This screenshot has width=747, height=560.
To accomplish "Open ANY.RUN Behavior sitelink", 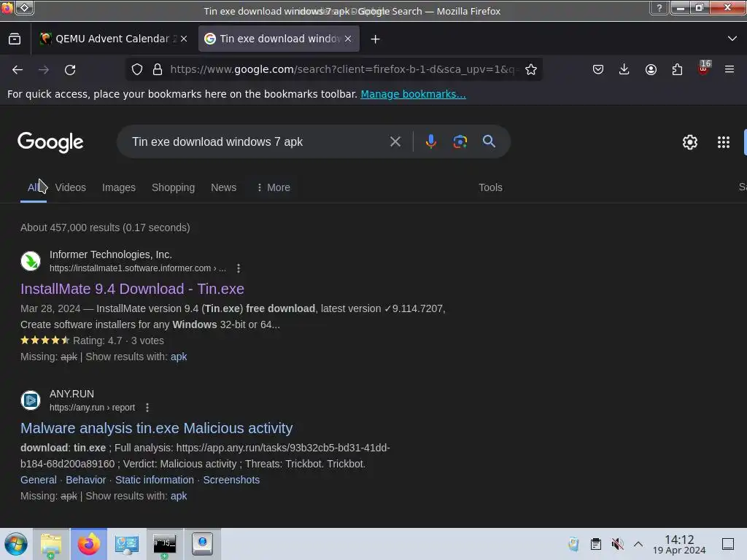I will 86,480.
